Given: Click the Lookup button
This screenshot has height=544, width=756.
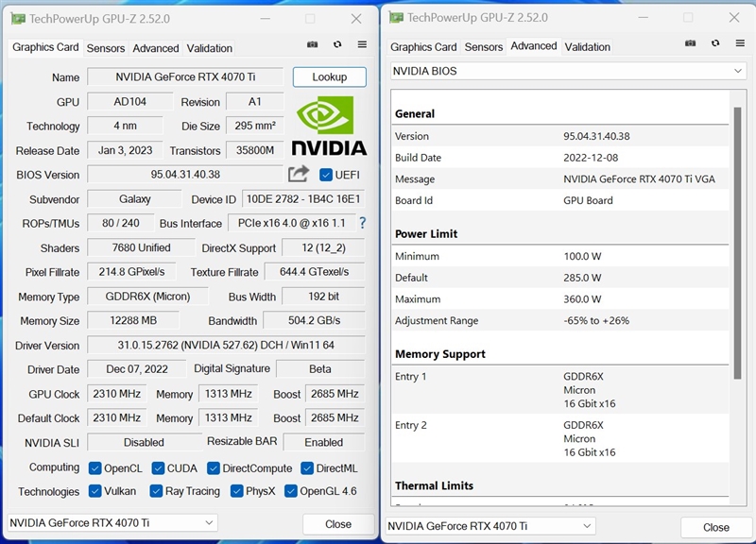Looking at the screenshot, I should [x=329, y=77].
